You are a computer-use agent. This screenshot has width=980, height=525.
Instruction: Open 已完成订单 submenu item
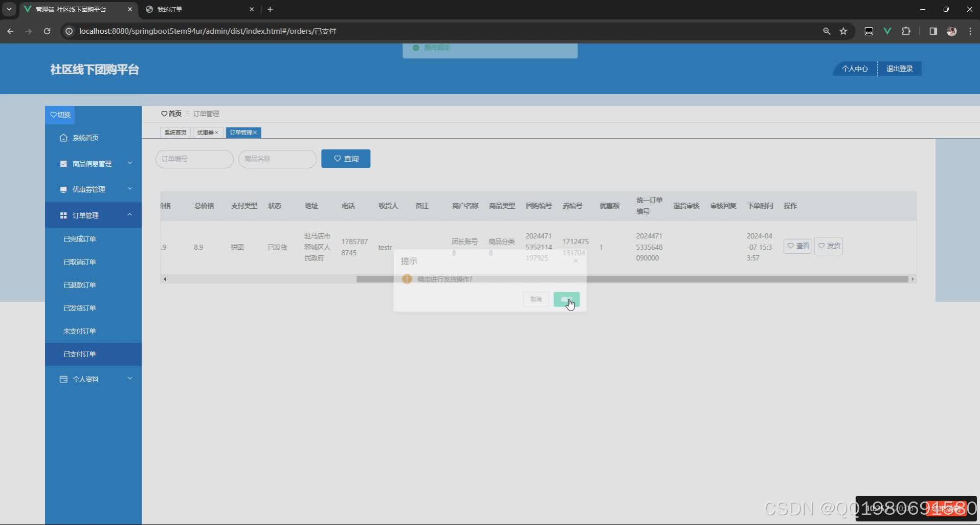93,239
